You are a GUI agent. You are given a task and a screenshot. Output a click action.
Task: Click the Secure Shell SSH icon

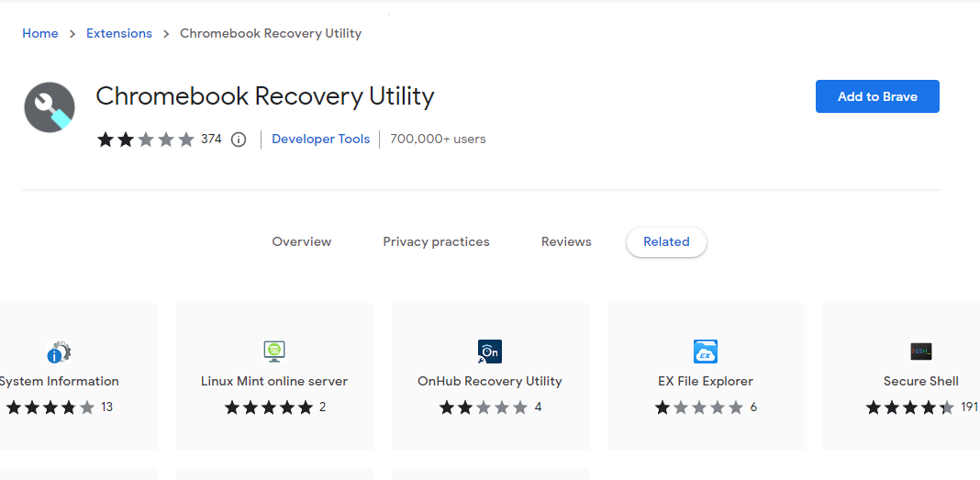921,352
